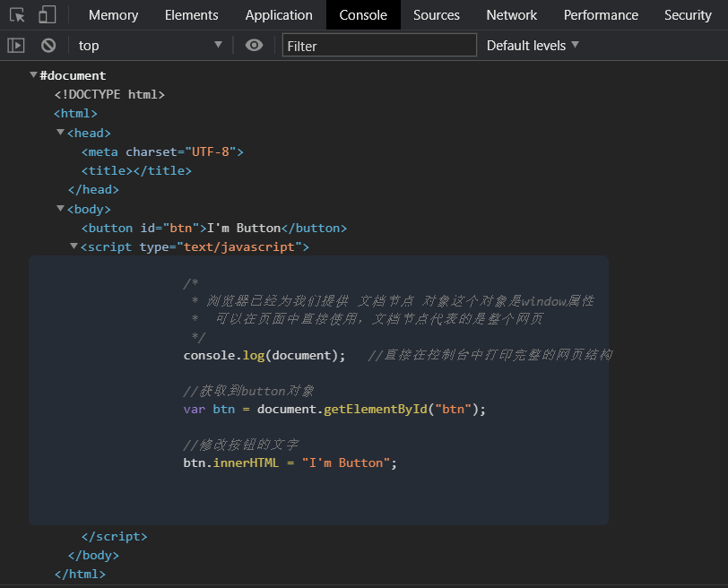Click the getElementById("btn") code line

(334, 410)
